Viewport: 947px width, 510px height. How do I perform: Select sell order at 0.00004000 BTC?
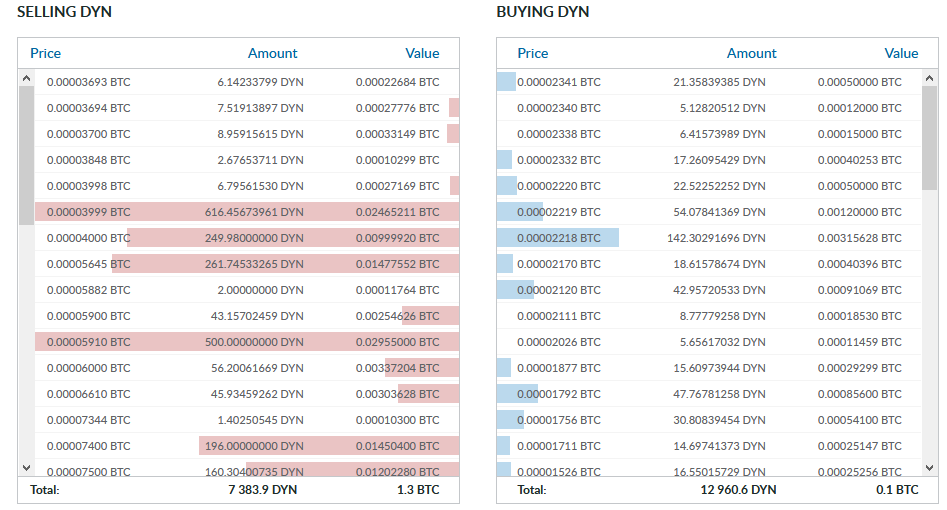[x=247, y=238]
